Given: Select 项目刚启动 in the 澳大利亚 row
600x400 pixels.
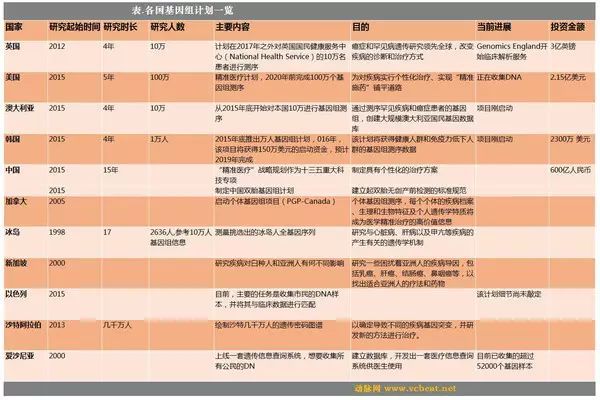Looking at the screenshot, I should [495, 108].
